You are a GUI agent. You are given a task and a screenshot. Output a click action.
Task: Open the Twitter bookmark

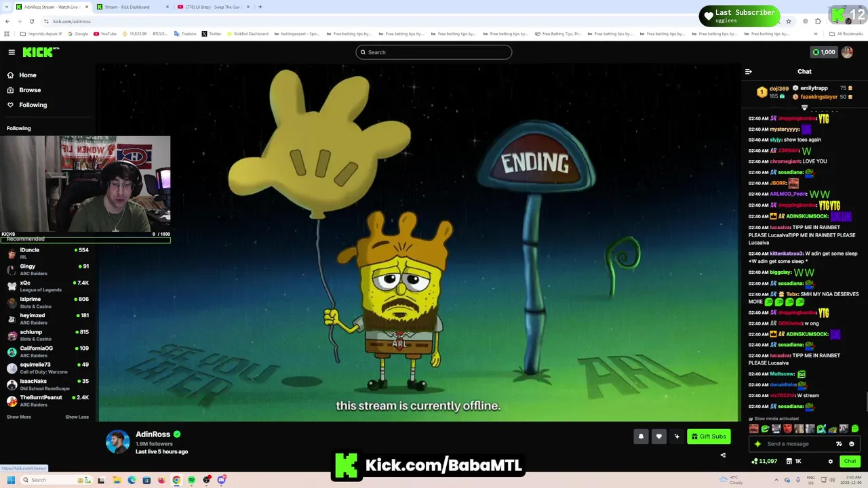(x=212, y=34)
